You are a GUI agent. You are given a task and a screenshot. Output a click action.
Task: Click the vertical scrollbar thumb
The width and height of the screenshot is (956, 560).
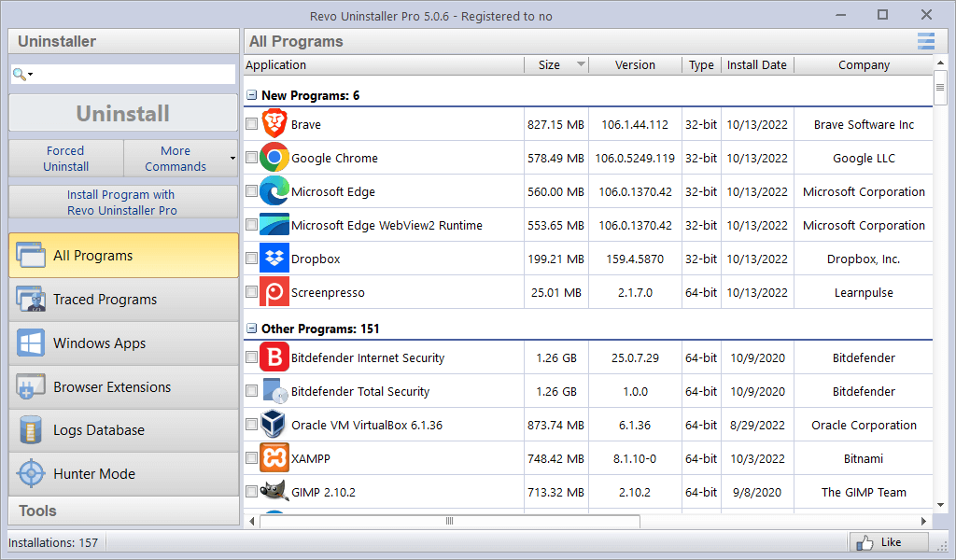940,88
